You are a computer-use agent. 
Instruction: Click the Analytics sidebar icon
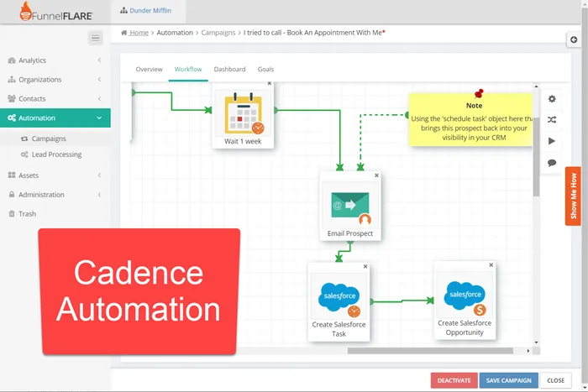coord(12,60)
